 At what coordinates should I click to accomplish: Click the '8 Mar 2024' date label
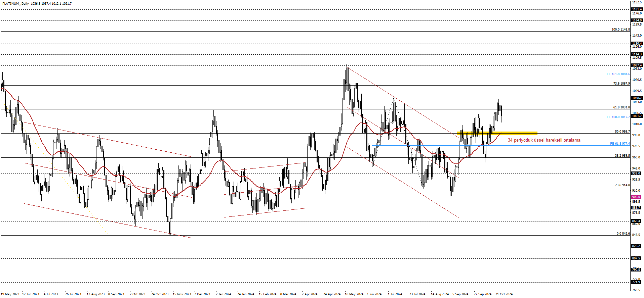(288, 294)
